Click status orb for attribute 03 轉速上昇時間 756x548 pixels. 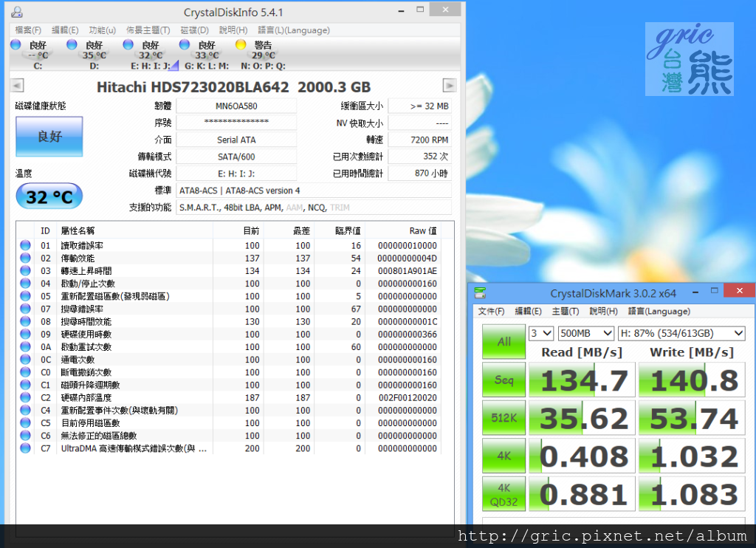point(26,270)
